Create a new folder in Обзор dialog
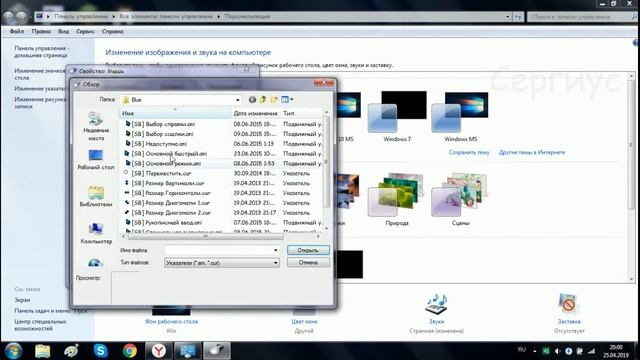This screenshot has width=640, height=360. coord(274,100)
